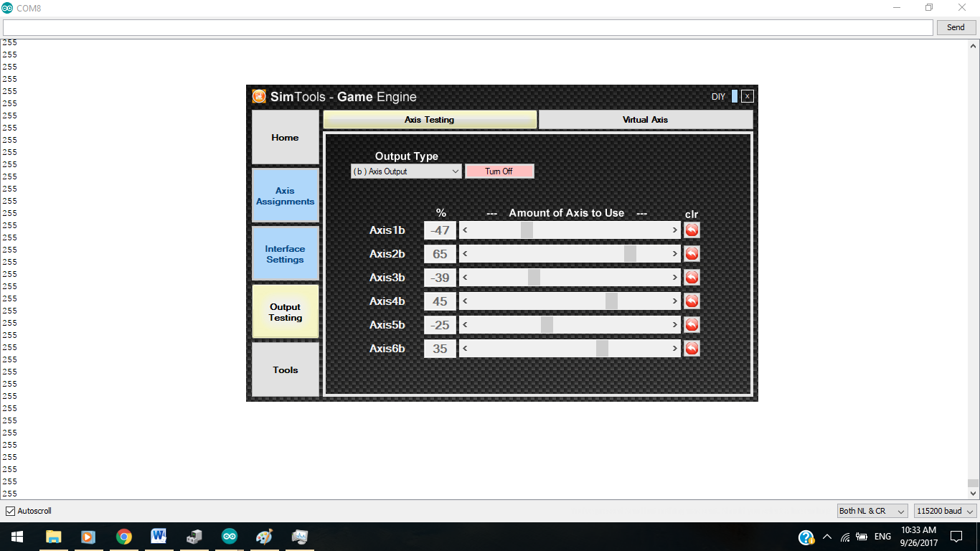Open the 115200 baud rate dropdown
This screenshot has width=980, height=551.
click(946, 511)
